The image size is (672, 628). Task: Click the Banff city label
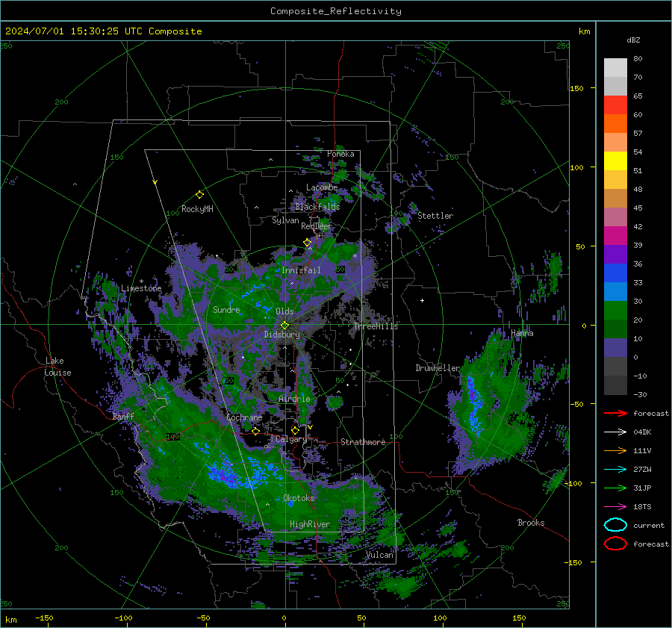tap(123, 416)
